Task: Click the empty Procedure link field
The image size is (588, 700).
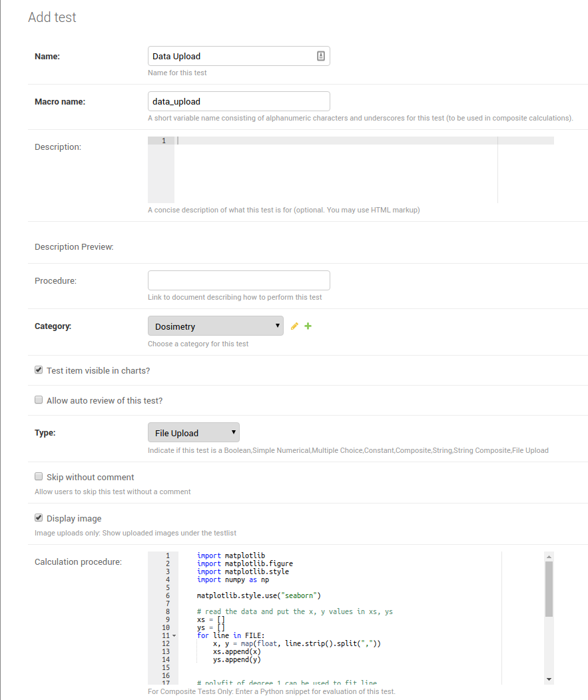Action: tap(239, 280)
